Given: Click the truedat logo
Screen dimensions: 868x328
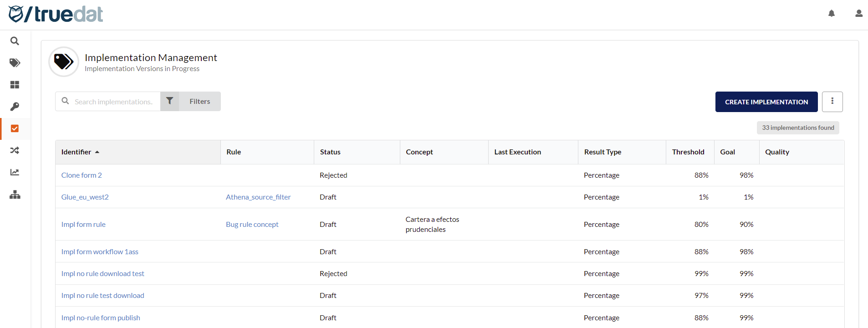Looking at the screenshot, I should [x=56, y=14].
